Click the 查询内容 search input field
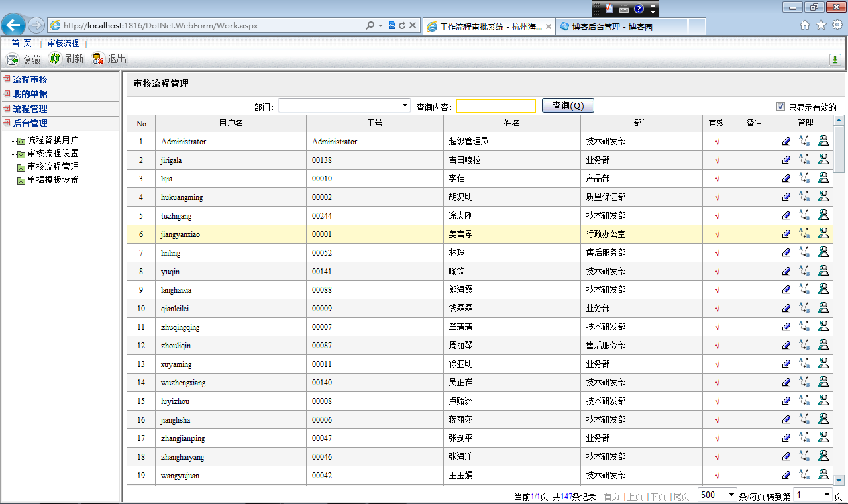Screen dimensions: 848x504 [x=496, y=106]
